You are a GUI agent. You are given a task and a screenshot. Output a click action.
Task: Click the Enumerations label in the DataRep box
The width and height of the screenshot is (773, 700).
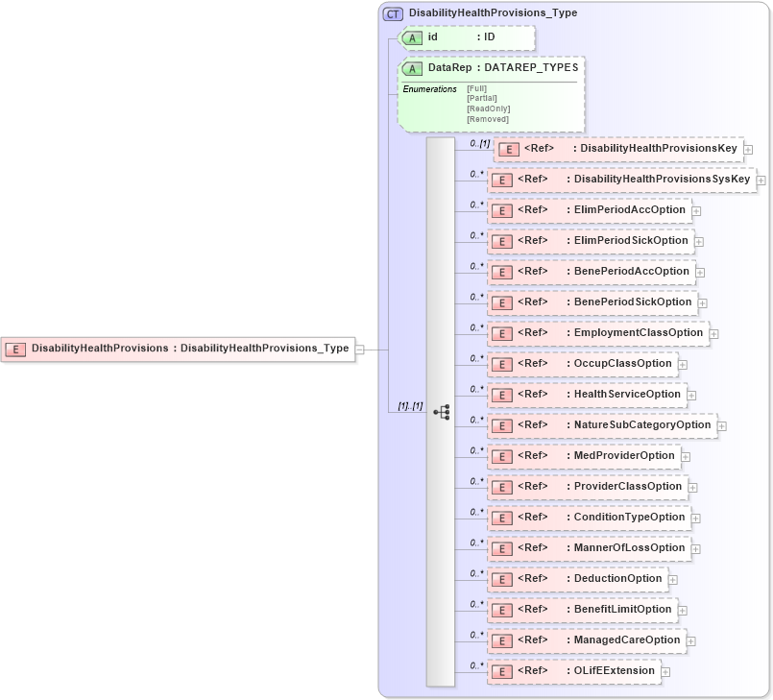click(x=428, y=88)
